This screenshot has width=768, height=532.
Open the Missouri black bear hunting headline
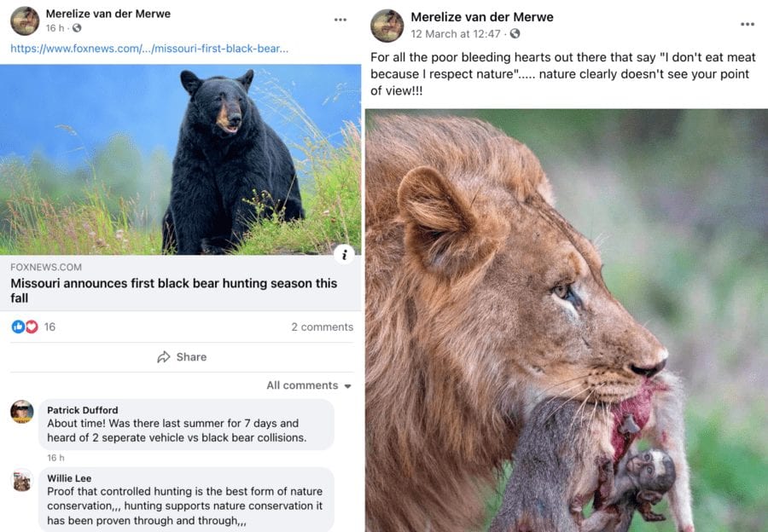[173, 290]
